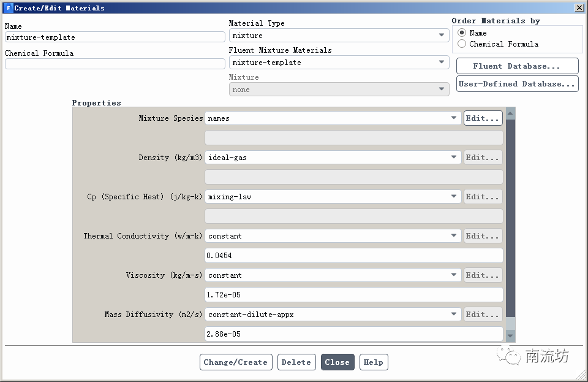The height and width of the screenshot is (382, 588).
Task: Open the Fluent Mixture Materials dropdown
Action: (x=339, y=63)
